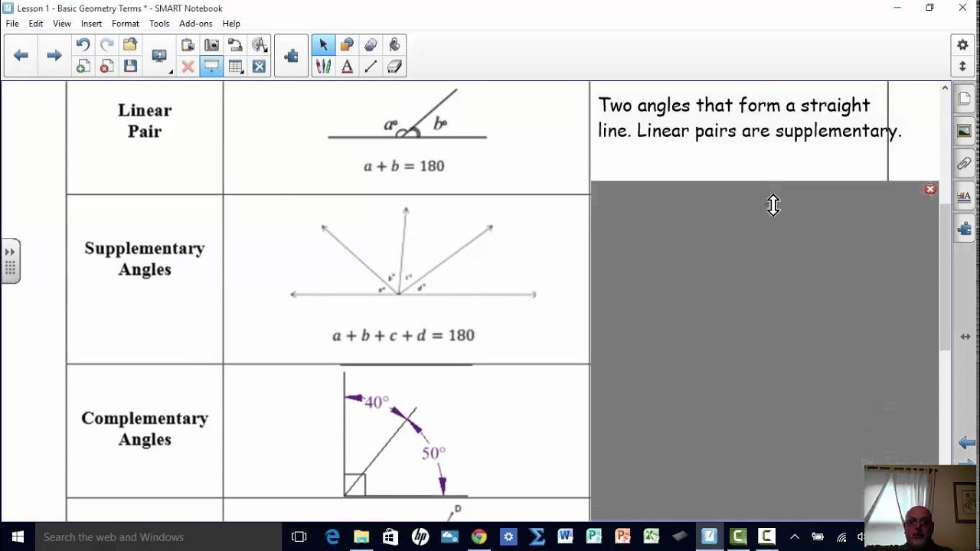Screen dimensions: 980x551
Task: Open the File menu
Action: click(x=12, y=24)
